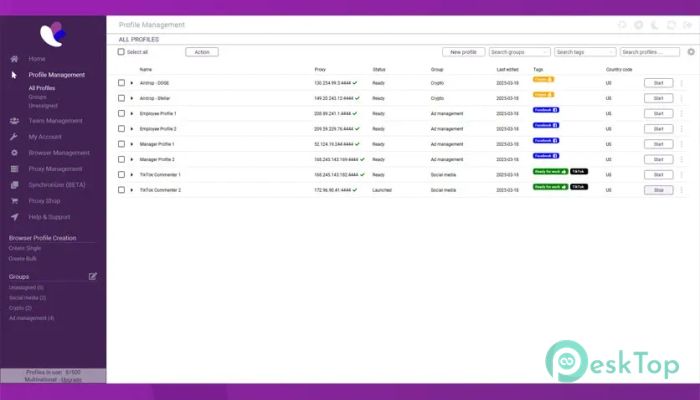Open the three-dot menu for Manager Profile 1
Screen dimensions: 700x400
pyautogui.click(x=682, y=144)
